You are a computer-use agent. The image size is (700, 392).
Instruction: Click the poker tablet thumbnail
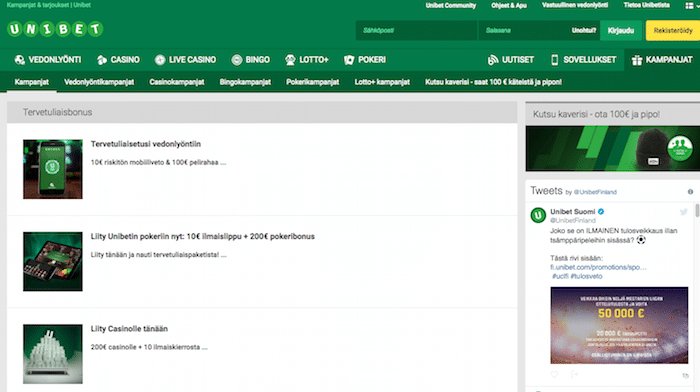[53, 262]
